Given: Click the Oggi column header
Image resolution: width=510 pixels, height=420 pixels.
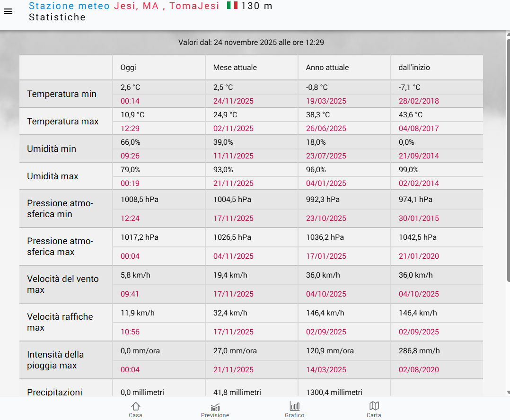Looking at the screenshot, I should (128, 68).
